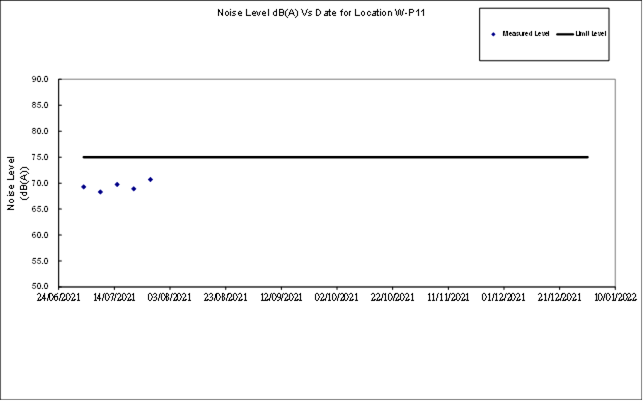The width and height of the screenshot is (643, 401).
Task: Select the 02/10/2021 x-axis date label
Action: tap(336, 297)
